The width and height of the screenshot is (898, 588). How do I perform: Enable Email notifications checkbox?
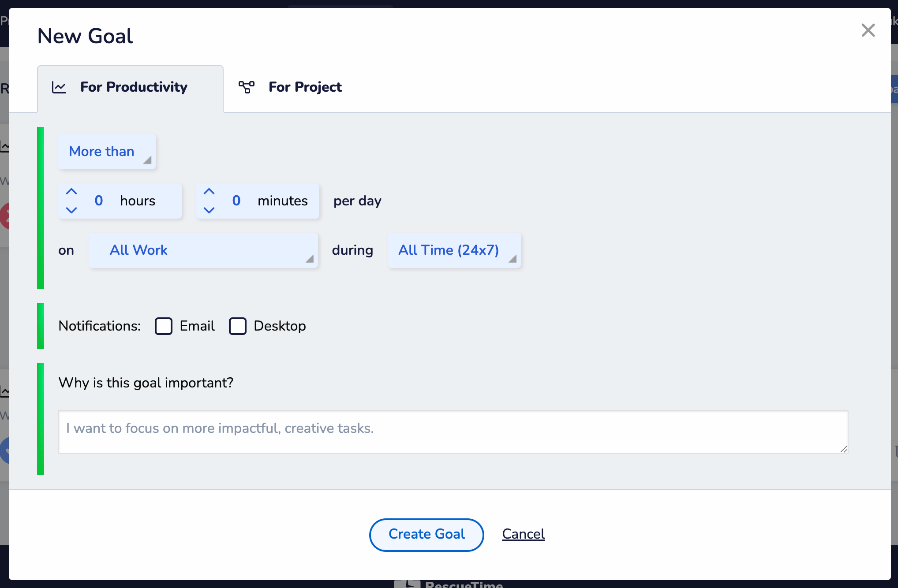(x=164, y=326)
